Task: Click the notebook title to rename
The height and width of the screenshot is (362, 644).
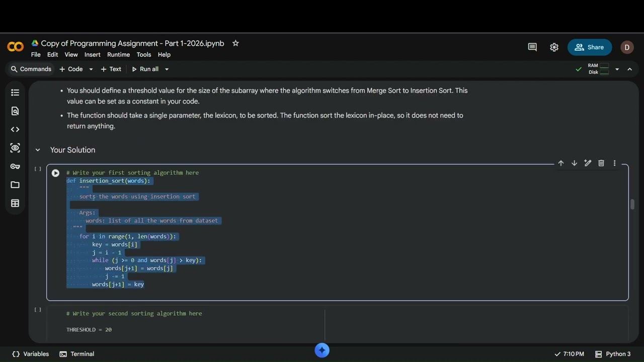Action: click(x=132, y=43)
